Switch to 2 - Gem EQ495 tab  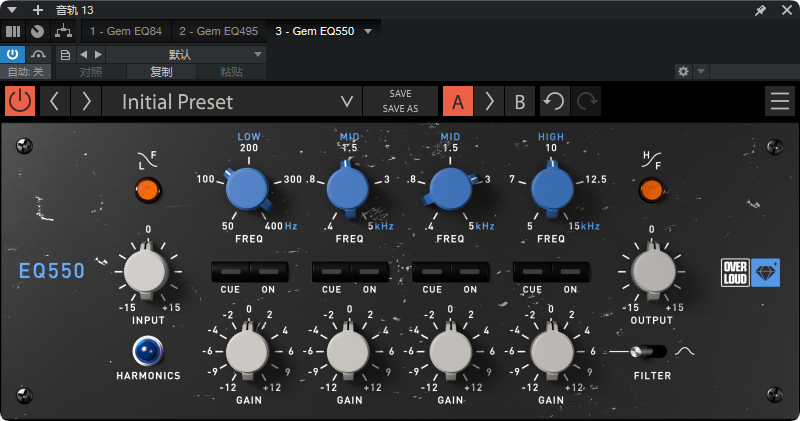tap(218, 31)
